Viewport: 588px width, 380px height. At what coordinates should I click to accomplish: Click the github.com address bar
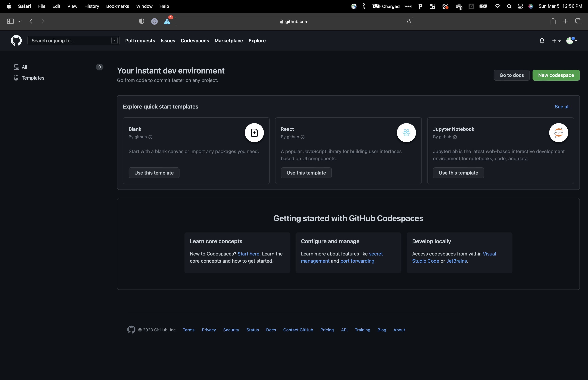click(294, 21)
